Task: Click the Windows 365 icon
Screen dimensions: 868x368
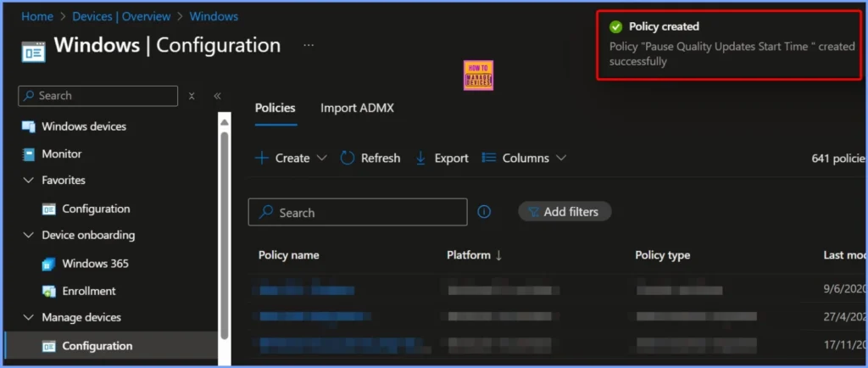Action: (x=48, y=264)
